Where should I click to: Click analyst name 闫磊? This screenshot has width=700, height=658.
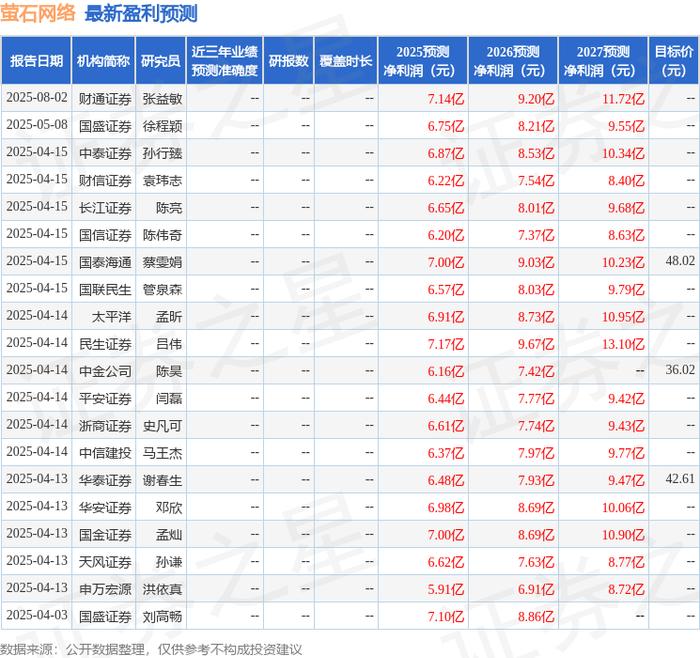click(x=169, y=399)
